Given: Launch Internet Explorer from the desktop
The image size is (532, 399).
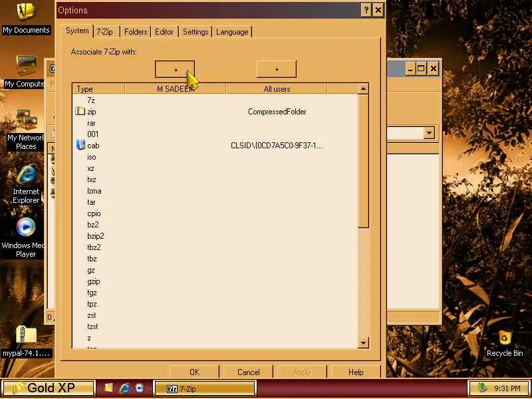Looking at the screenshot, I should pyautogui.click(x=26, y=184).
